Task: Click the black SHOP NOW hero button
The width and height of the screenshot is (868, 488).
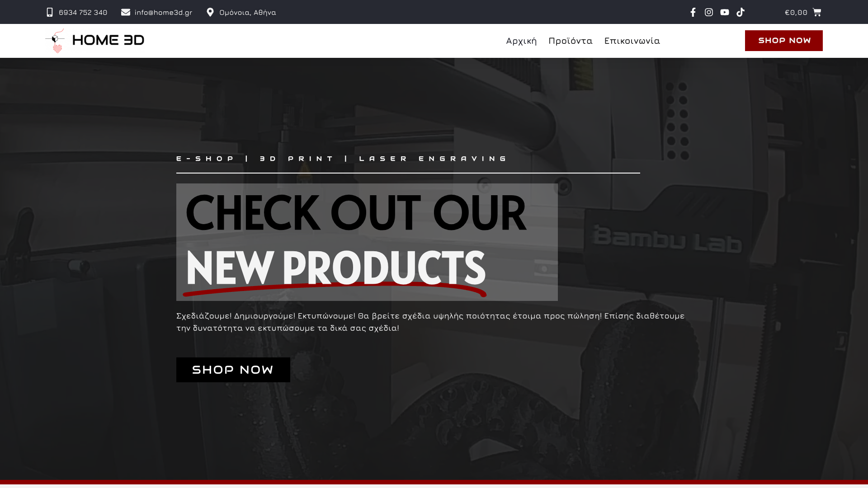Action: coord(233,370)
